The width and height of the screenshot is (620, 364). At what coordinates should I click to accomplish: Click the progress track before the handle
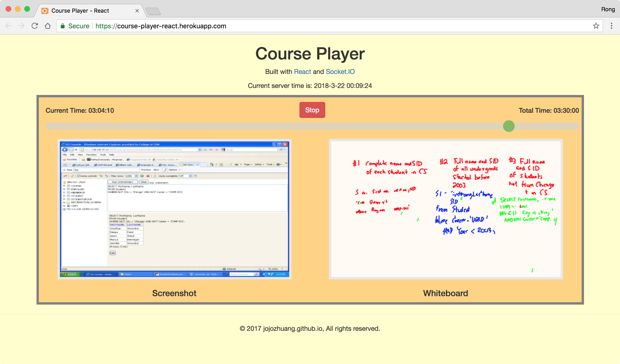274,126
